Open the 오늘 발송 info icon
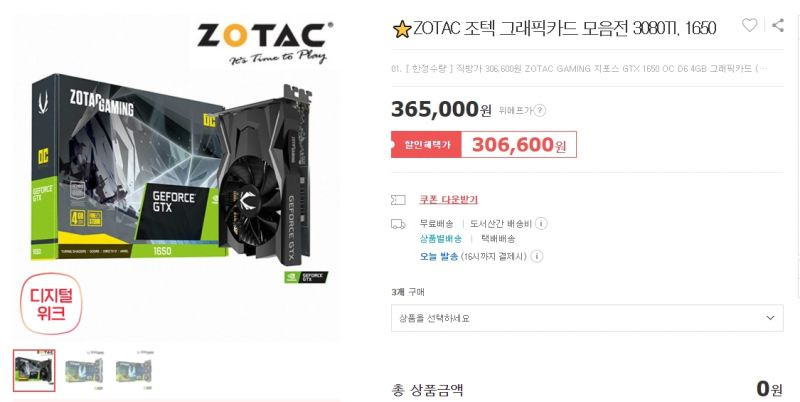The width and height of the screenshot is (800, 402). pyautogui.click(x=536, y=256)
